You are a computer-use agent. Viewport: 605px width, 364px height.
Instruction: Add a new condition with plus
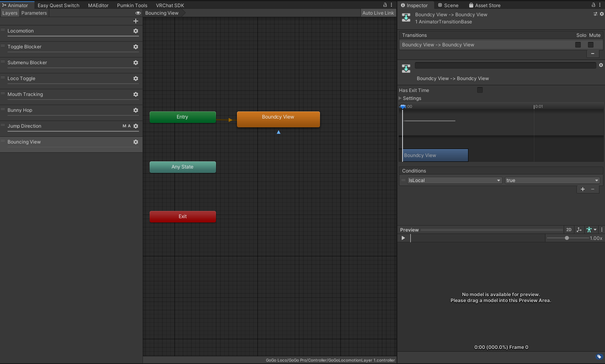coord(583,189)
